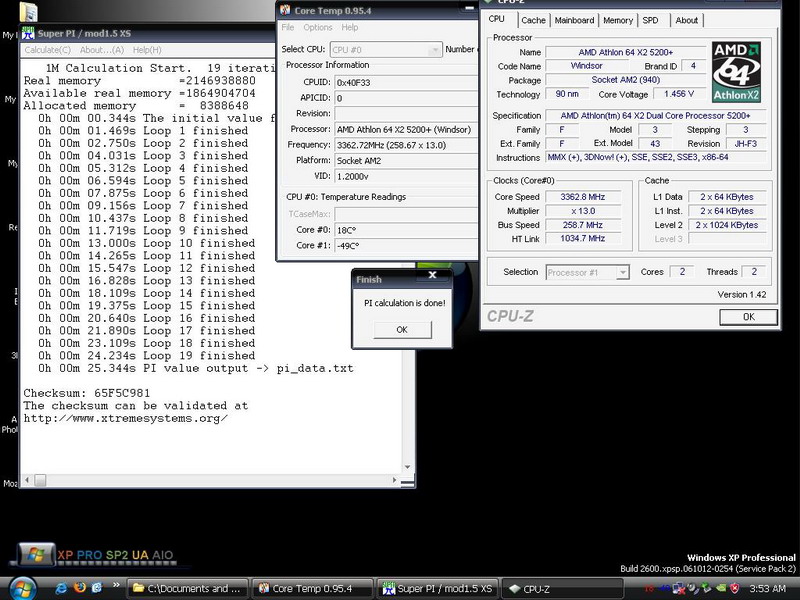Switch to CPU-Z taskbar button

(x=562, y=588)
